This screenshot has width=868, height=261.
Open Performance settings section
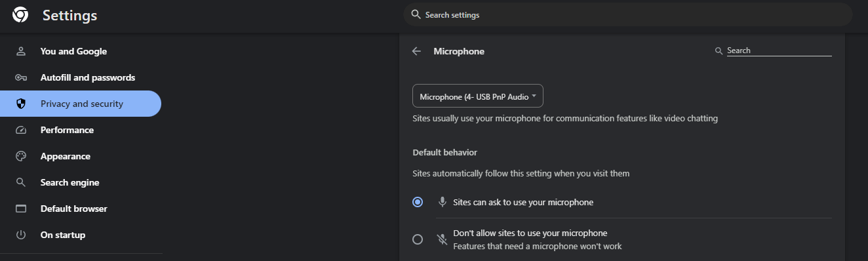click(x=81, y=130)
